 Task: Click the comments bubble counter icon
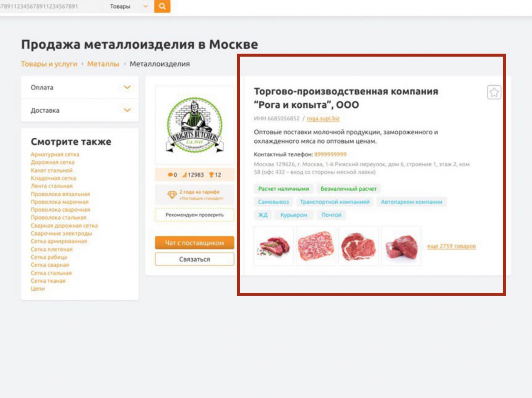click(170, 175)
